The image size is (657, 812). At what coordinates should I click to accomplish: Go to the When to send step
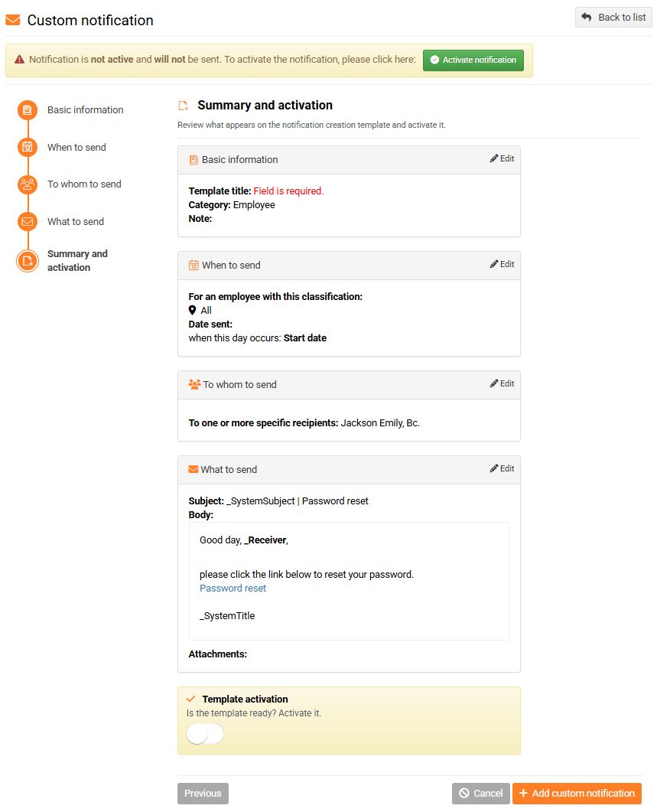(76, 148)
